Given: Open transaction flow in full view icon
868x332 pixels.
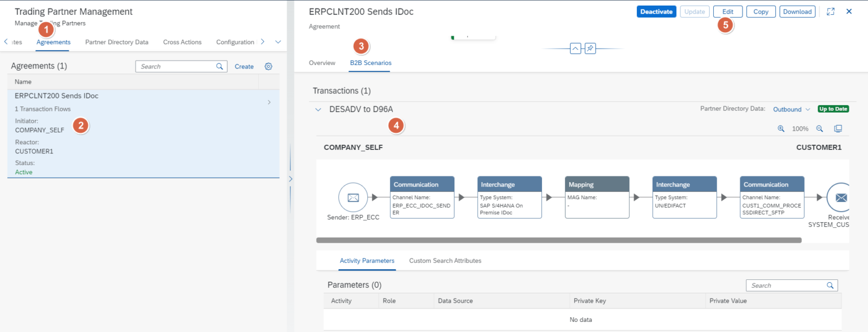Looking at the screenshot, I should click(x=838, y=128).
